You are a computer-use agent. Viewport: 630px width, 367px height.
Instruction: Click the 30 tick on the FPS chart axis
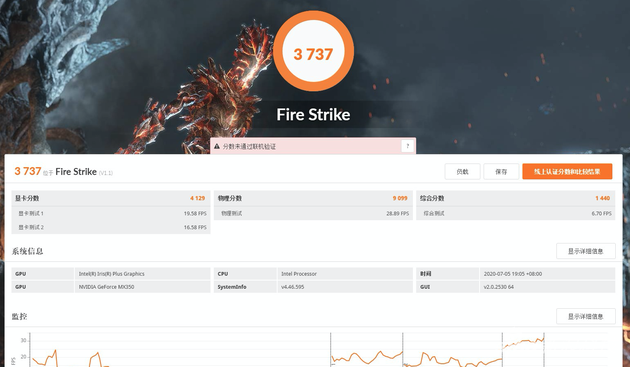(x=23, y=340)
